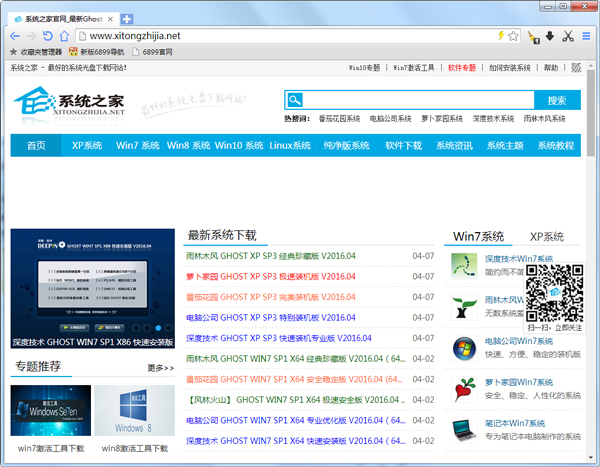This screenshot has width=600, height=467.
Task: Click the 电脑公司Win7系统 Windows orb icon
Action: 464,348
